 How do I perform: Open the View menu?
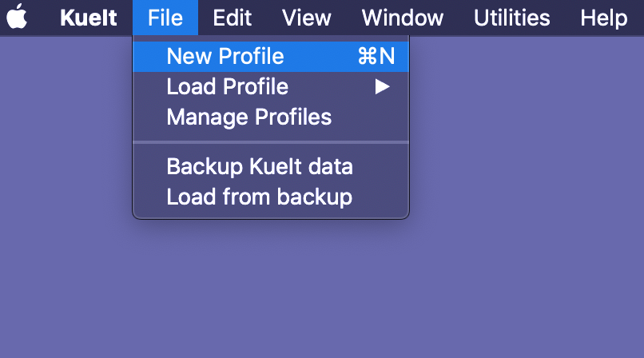306,18
